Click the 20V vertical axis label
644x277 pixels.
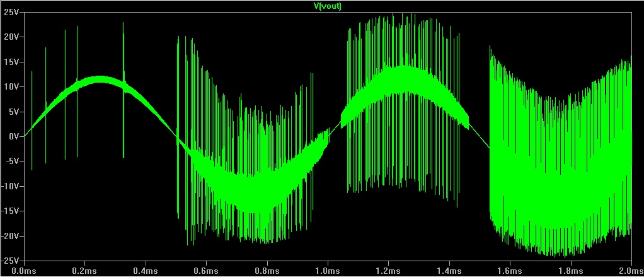[13, 37]
